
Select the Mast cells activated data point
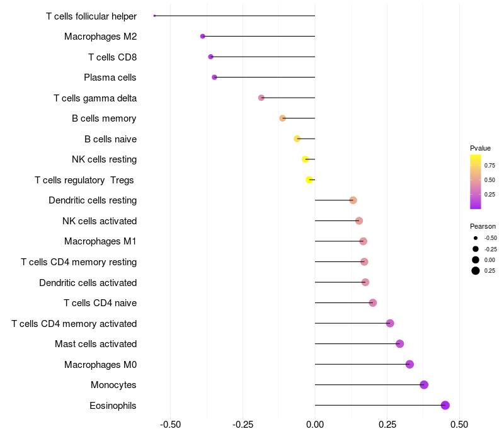tap(399, 344)
